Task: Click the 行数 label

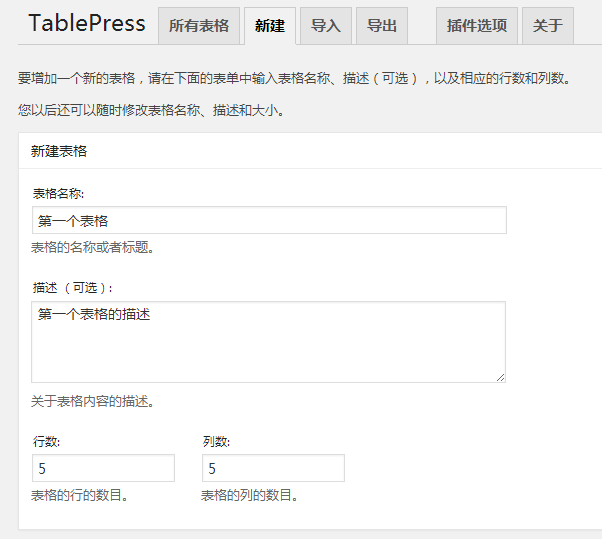Action: click(x=46, y=441)
